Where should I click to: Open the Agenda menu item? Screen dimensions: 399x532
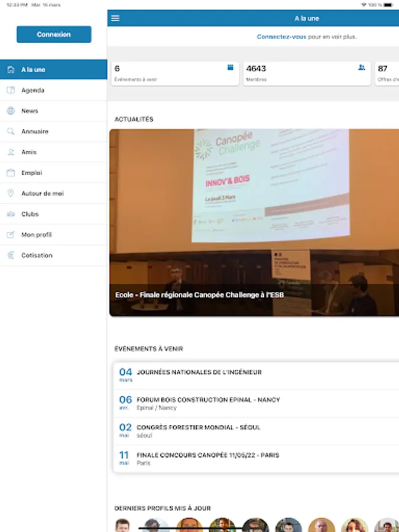tap(54, 90)
